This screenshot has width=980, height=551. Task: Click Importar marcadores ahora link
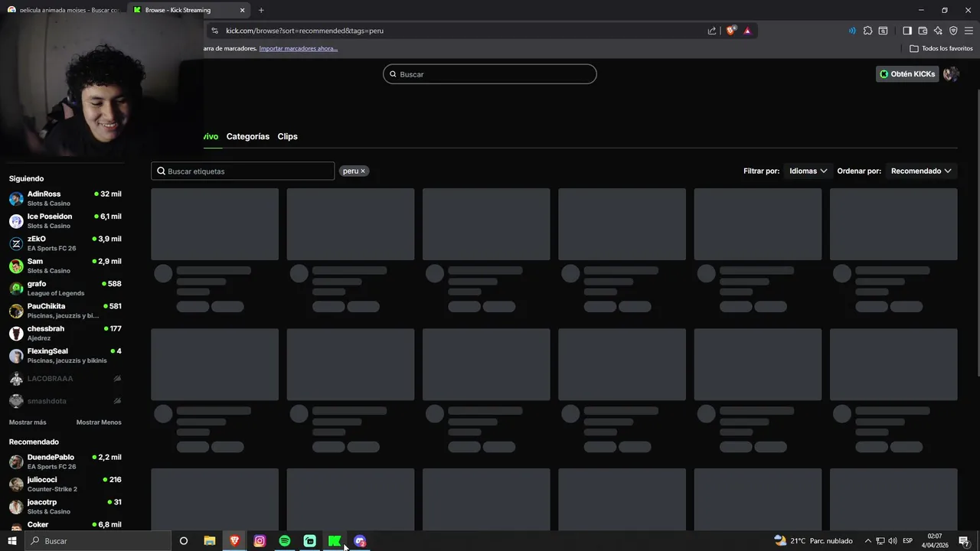click(298, 48)
